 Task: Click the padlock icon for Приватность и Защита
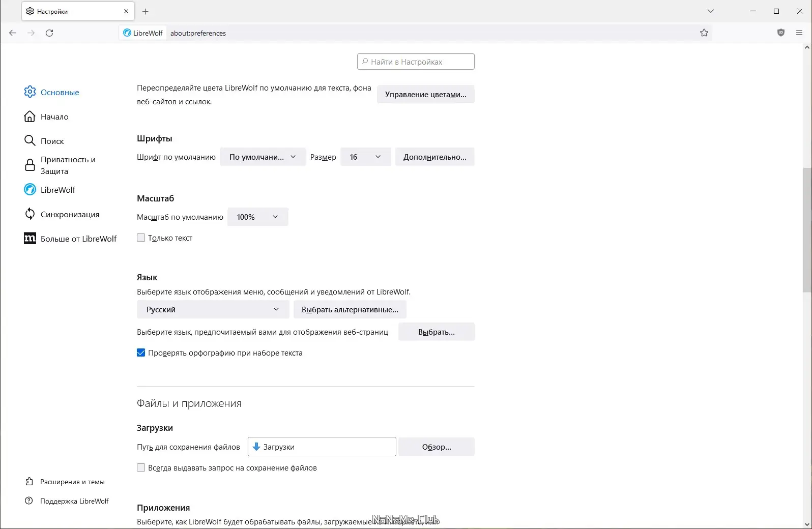click(x=30, y=165)
